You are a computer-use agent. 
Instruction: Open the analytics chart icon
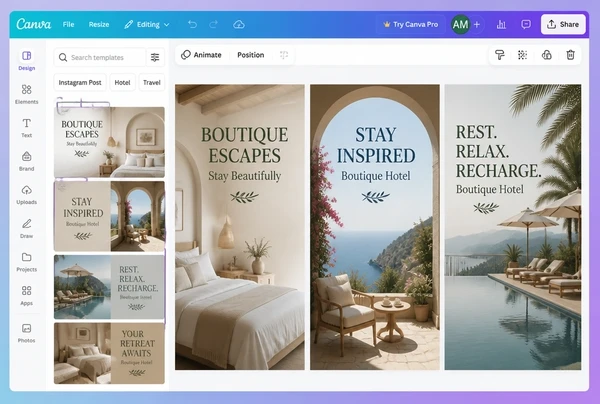501,24
